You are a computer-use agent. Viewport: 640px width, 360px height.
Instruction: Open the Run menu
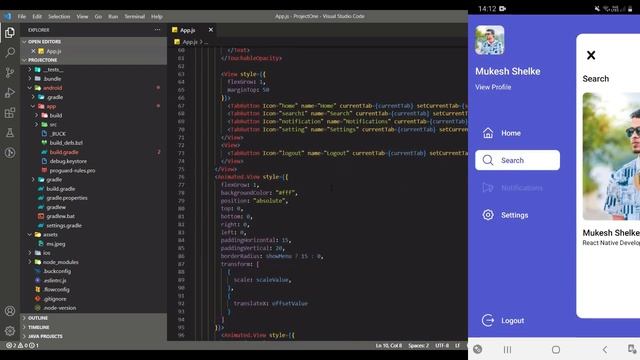tap(113, 16)
